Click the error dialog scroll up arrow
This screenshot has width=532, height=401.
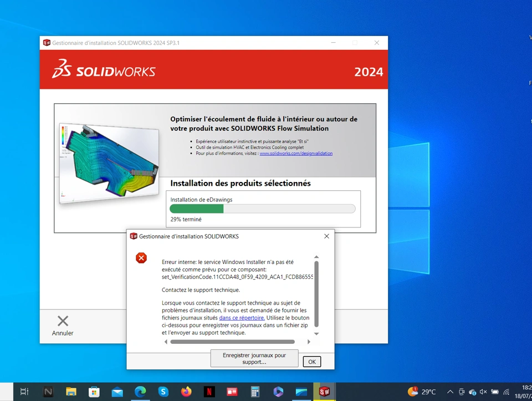[x=316, y=257]
